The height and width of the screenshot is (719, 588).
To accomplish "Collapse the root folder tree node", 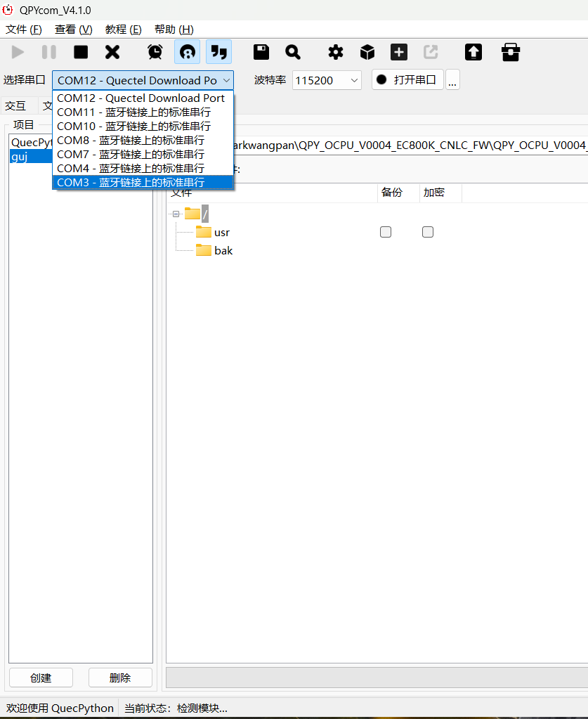I will (176, 214).
